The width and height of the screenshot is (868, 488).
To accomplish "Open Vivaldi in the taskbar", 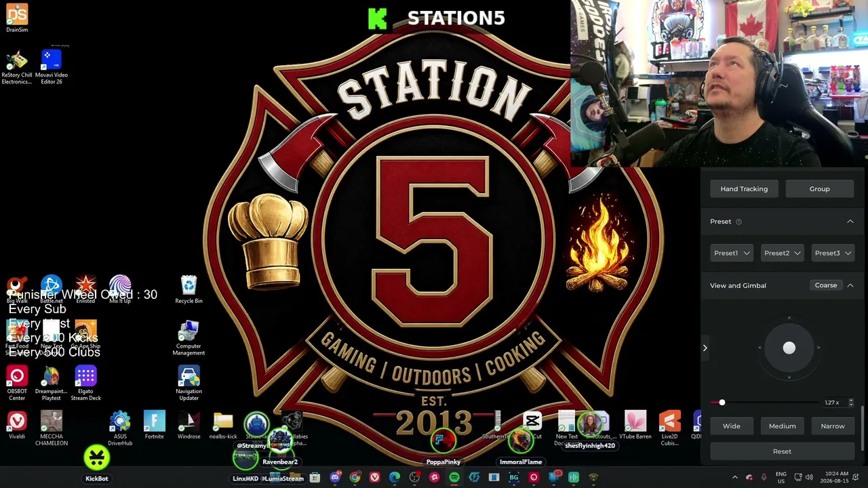I will pos(374,478).
